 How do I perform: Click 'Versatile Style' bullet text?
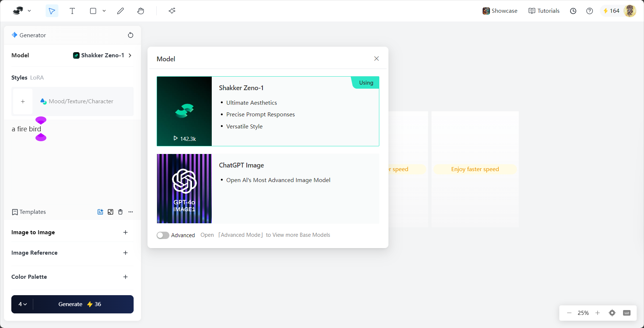tap(244, 127)
